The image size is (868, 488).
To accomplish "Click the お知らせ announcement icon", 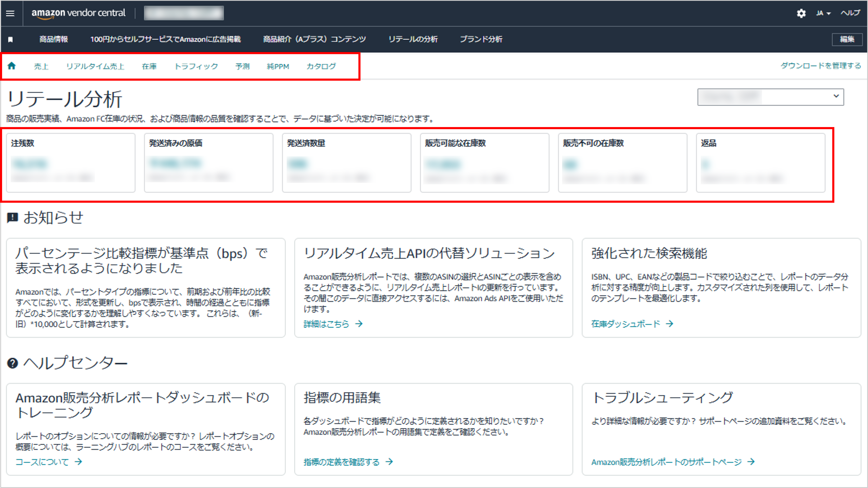I will click(x=13, y=218).
